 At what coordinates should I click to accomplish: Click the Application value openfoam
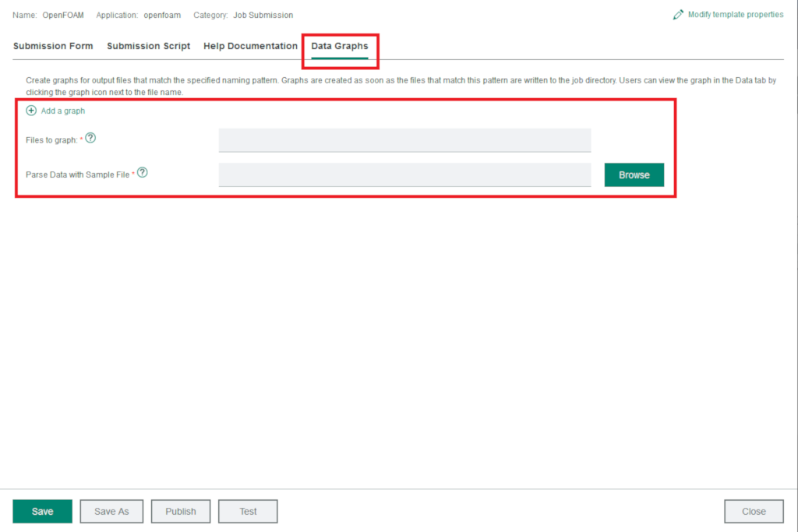[x=162, y=16]
